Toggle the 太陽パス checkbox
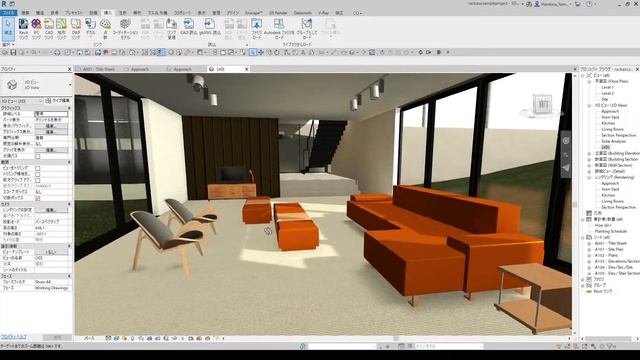The image size is (640, 360). [x=38, y=156]
